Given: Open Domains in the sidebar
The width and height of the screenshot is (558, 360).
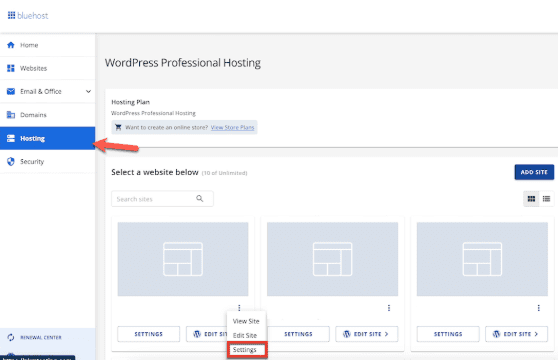Looking at the screenshot, I should 47,115.
